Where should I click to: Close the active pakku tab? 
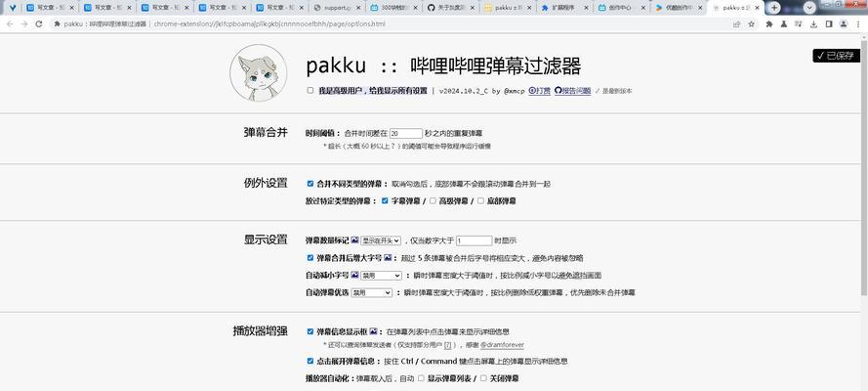(x=756, y=8)
